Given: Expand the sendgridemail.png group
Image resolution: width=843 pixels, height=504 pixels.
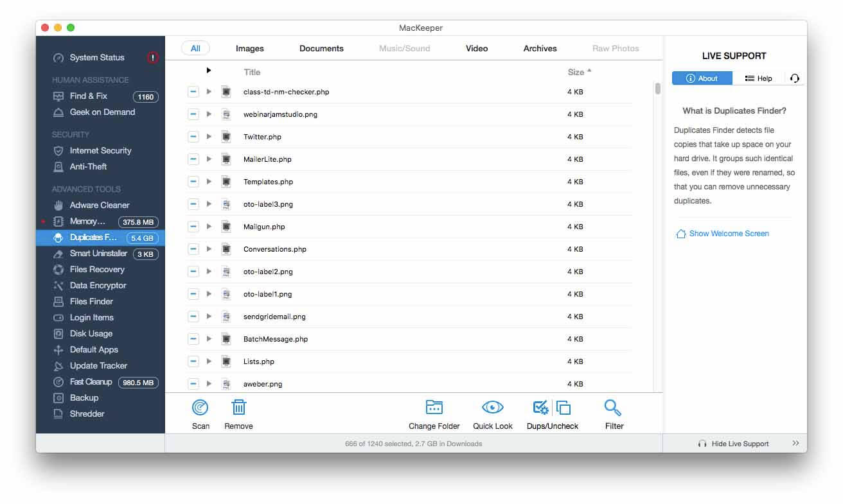Looking at the screenshot, I should [209, 317].
